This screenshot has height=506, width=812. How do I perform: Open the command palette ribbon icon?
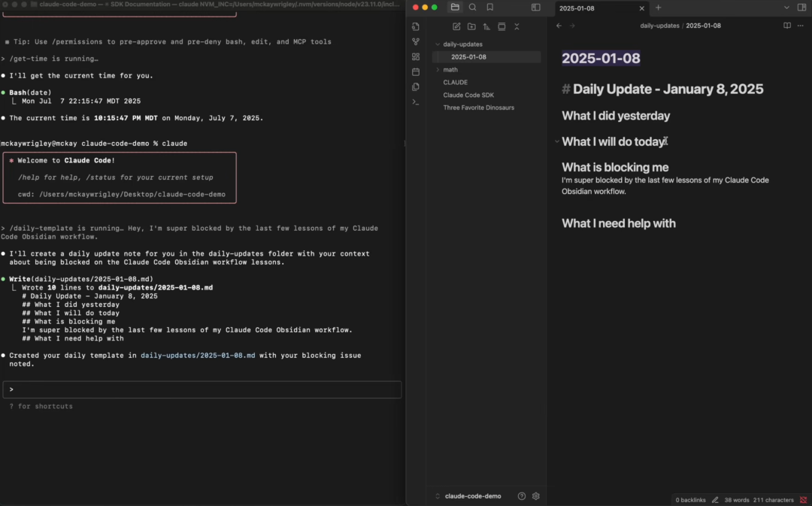(415, 102)
